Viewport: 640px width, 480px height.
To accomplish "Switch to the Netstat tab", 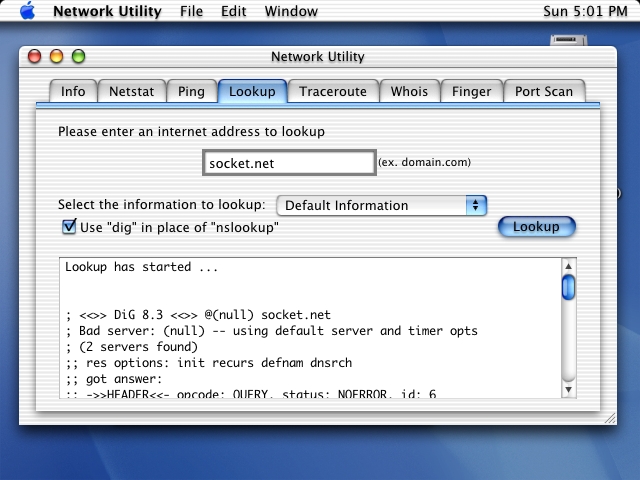I will (131, 91).
